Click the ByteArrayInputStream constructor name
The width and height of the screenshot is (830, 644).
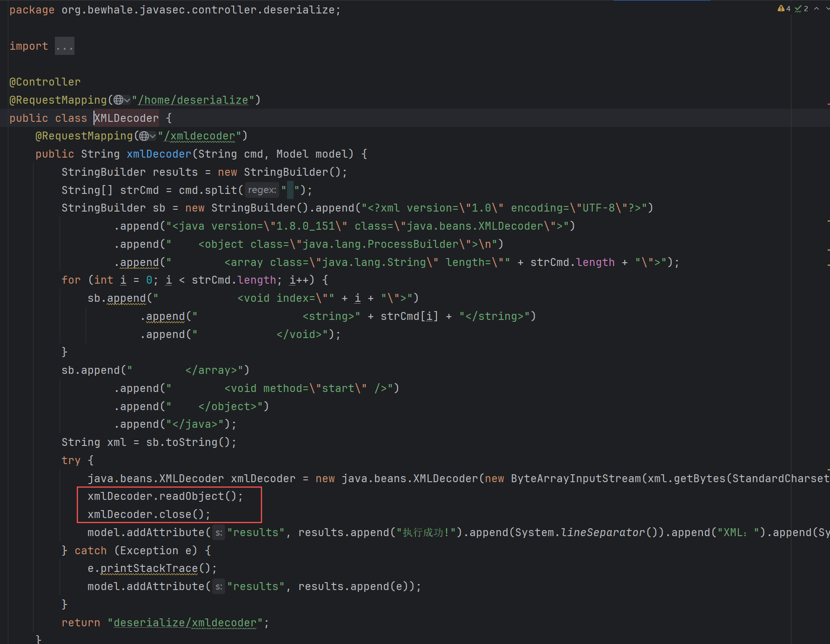(x=576, y=478)
